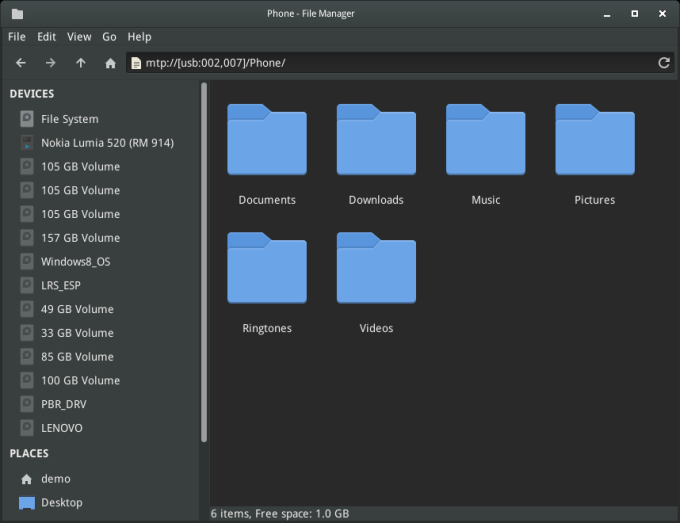Select the LENOVO drive in Devices

tap(61, 428)
